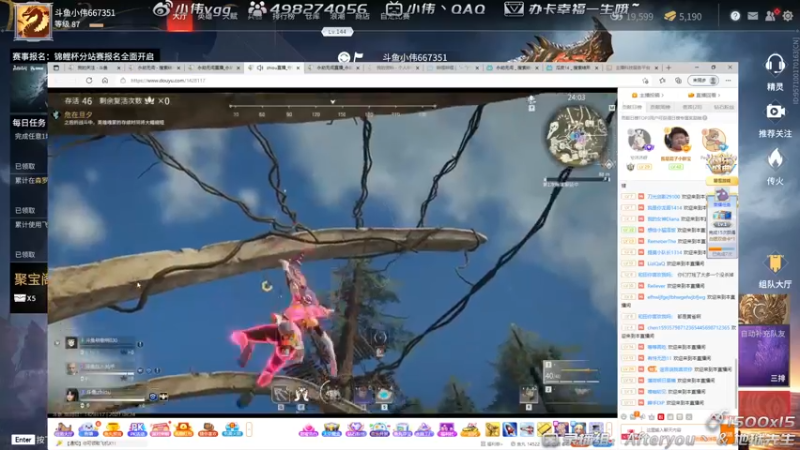Open the middle top contributor avatar

[x=676, y=139]
